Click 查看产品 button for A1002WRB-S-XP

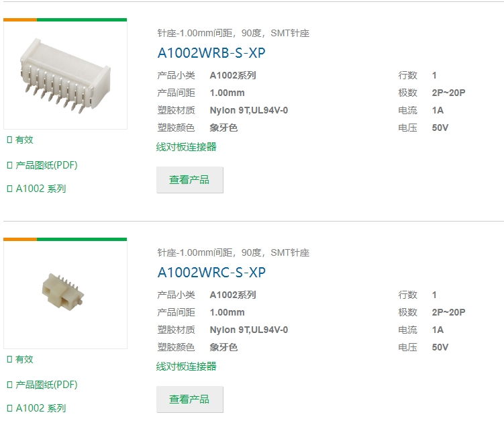point(190,180)
